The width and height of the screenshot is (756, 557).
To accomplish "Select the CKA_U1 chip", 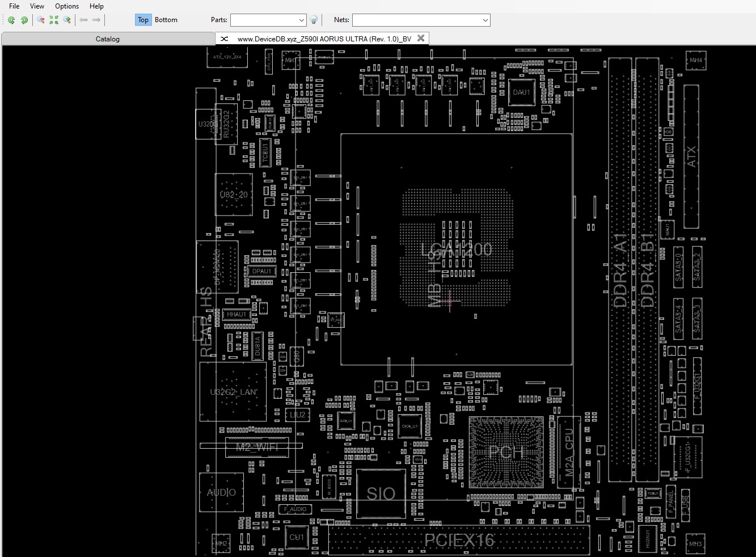I will pyautogui.click(x=409, y=426).
